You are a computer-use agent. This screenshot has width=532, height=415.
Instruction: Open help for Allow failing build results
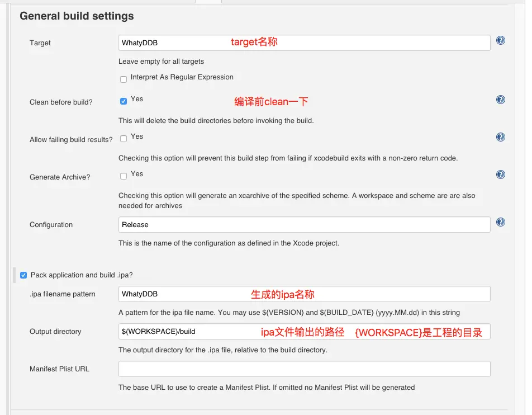pyautogui.click(x=501, y=137)
